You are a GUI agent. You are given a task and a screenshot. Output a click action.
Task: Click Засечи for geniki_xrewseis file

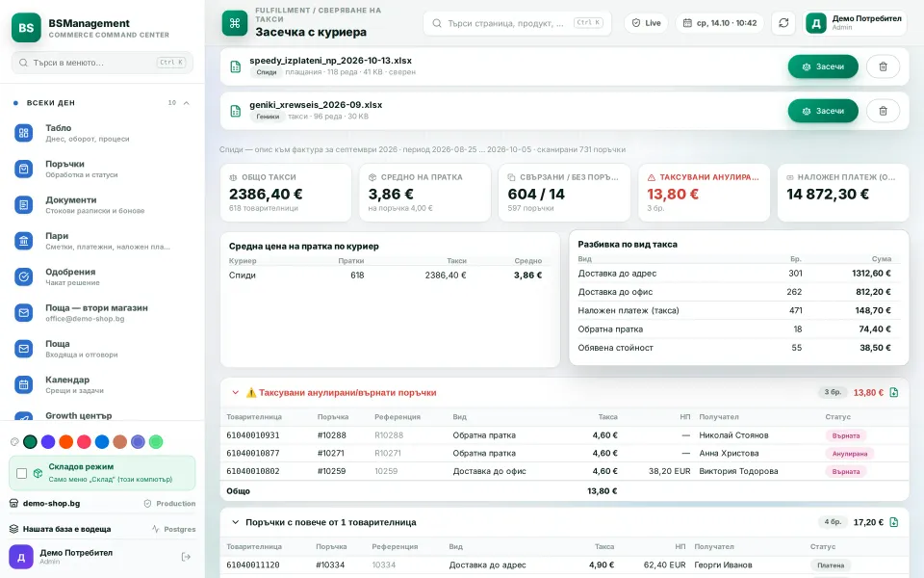823,111
